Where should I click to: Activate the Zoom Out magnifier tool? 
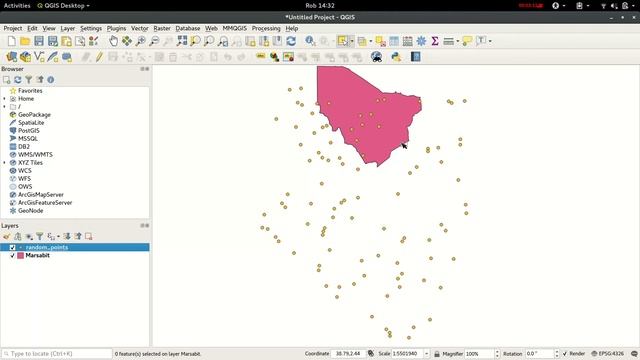click(154, 41)
